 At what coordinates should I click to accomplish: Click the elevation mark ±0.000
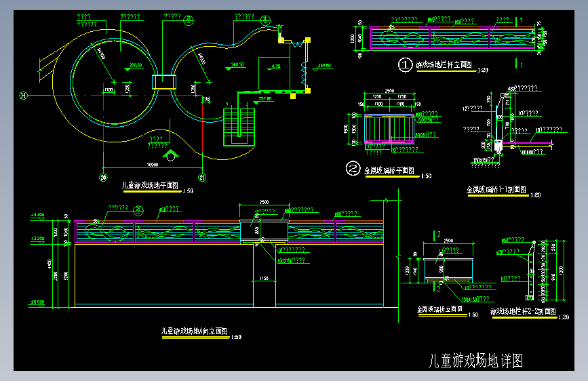37,302
